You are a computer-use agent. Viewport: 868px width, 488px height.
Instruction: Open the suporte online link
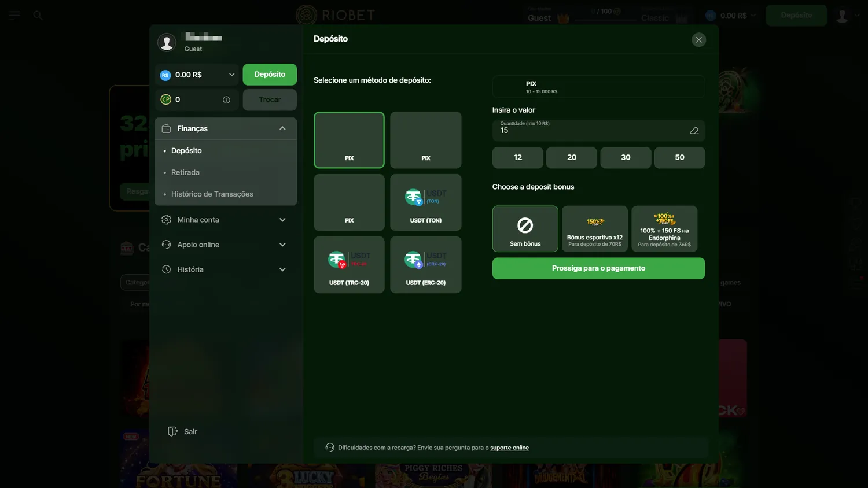[509, 448]
